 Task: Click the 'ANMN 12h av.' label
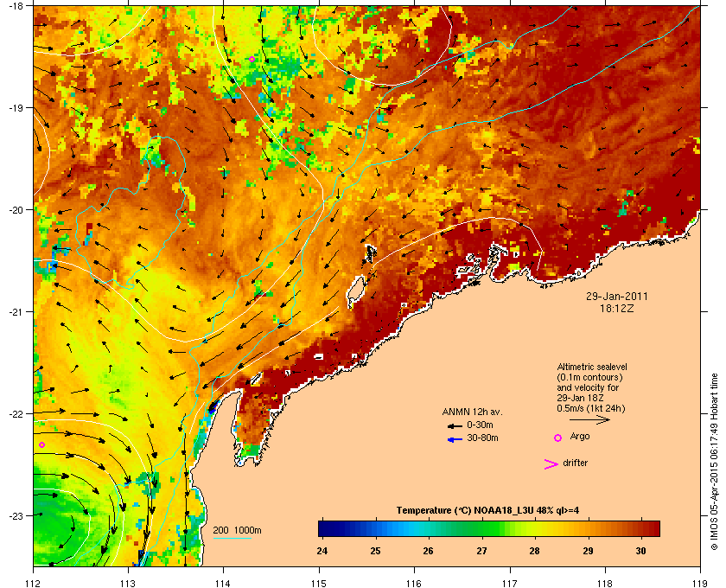pos(472,412)
